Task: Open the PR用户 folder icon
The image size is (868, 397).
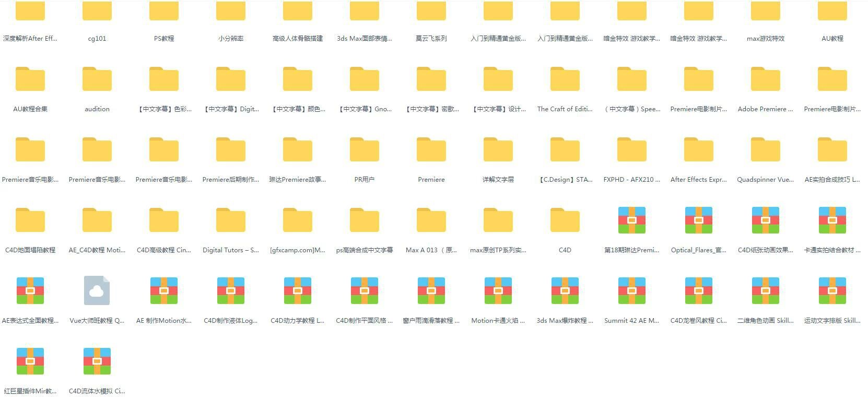Action: 365,149
